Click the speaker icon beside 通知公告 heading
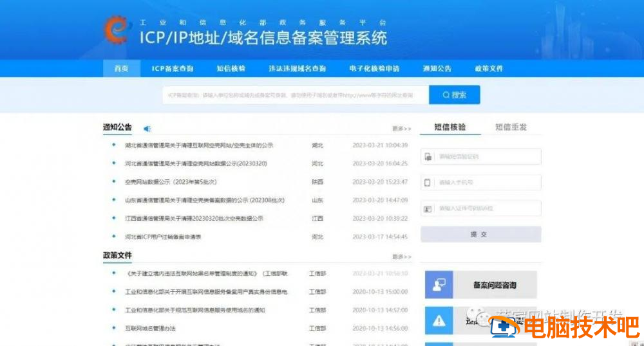Viewport: 644px width, 346px height. pyautogui.click(x=147, y=129)
